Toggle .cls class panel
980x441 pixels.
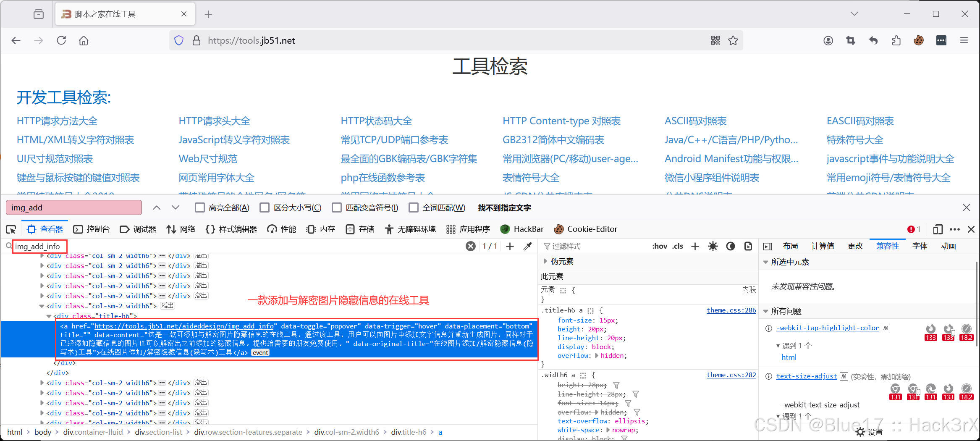tap(677, 246)
